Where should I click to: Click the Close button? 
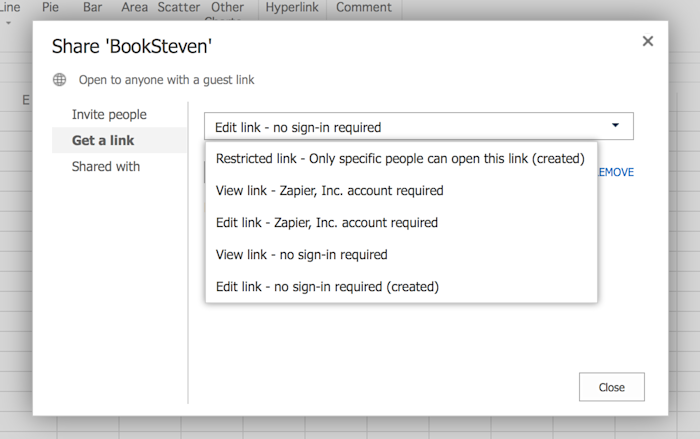612,387
